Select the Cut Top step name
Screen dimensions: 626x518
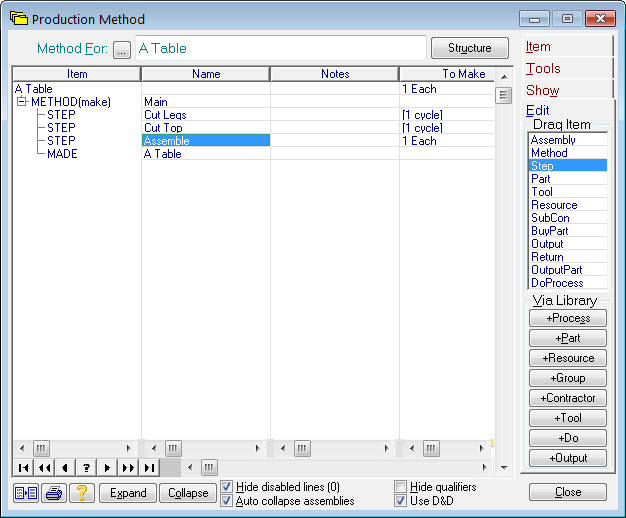click(206, 128)
